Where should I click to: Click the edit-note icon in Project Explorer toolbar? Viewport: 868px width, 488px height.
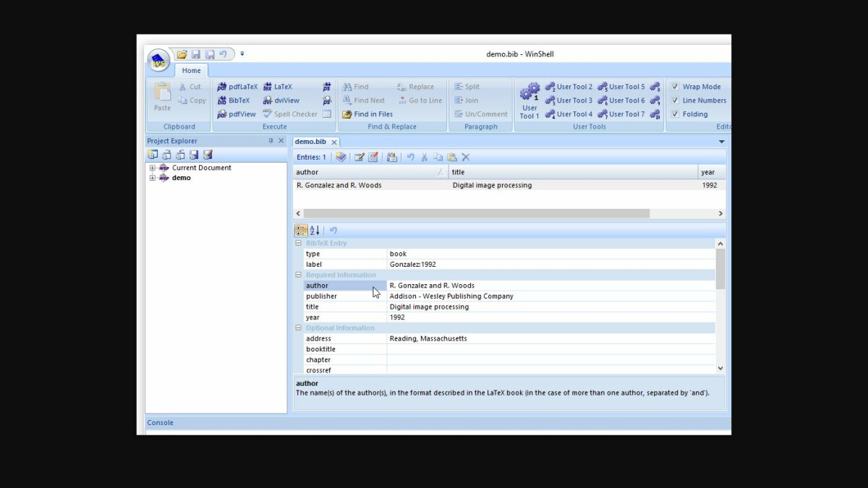(x=208, y=155)
